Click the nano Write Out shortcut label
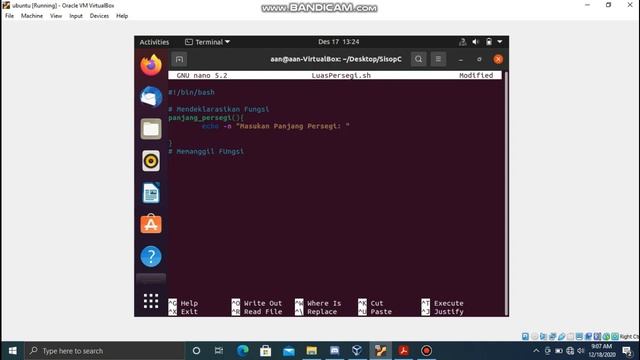Viewport: 640px width, 360px height. [263, 303]
